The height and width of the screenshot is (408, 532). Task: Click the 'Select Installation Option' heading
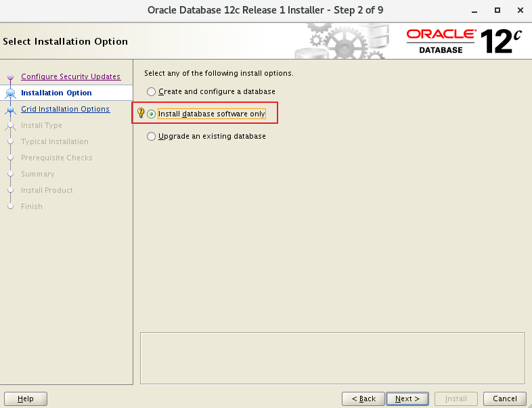(x=66, y=41)
